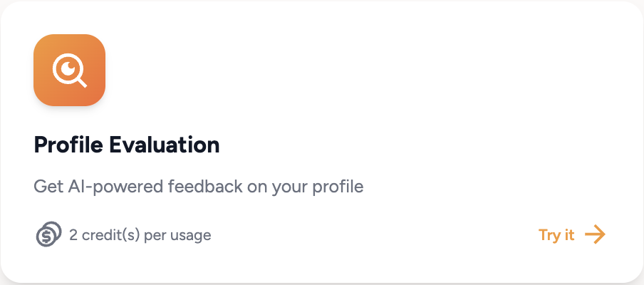Select the "Profile Evaluation" heading

click(126, 145)
